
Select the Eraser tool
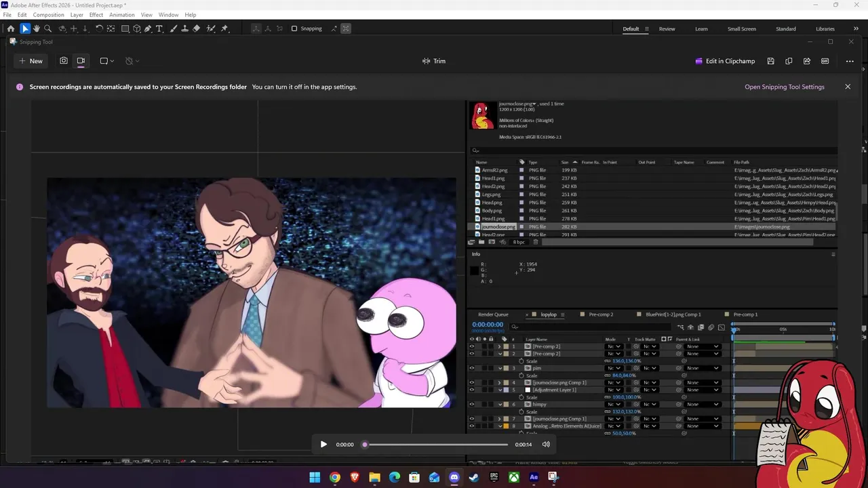click(x=196, y=28)
